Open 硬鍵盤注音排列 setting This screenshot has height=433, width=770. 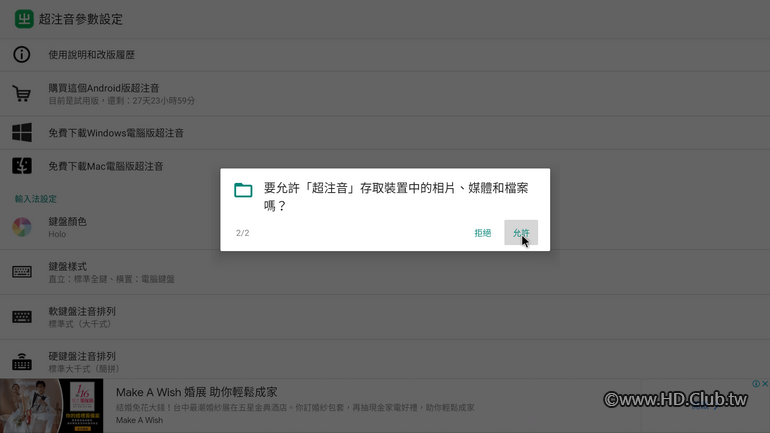pyautogui.click(x=385, y=359)
